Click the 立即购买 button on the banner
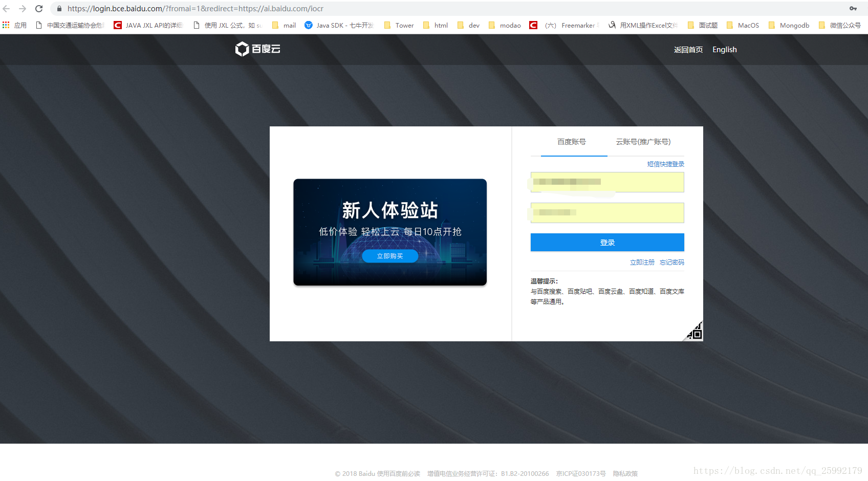The image size is (868, 481). pyautogui.click(x=389, y=256)
